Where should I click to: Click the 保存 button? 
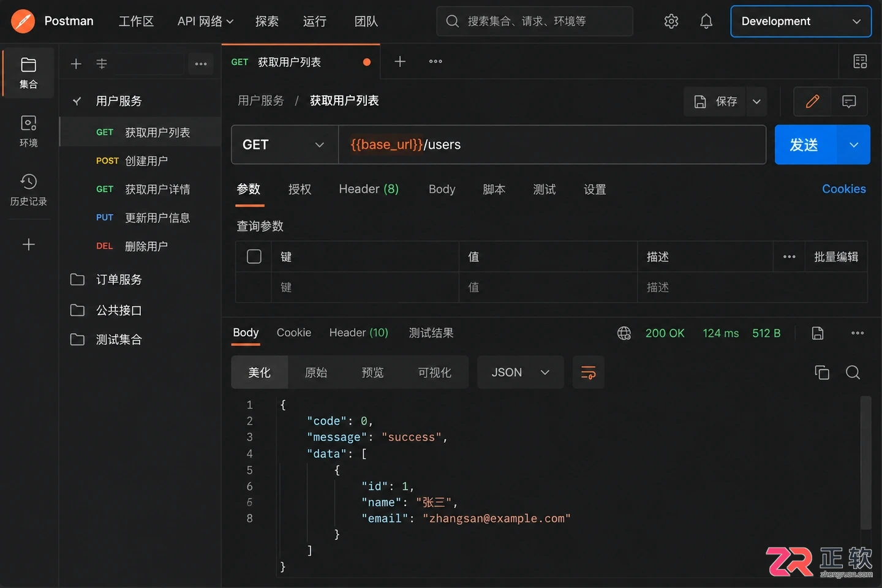(715, 102)
